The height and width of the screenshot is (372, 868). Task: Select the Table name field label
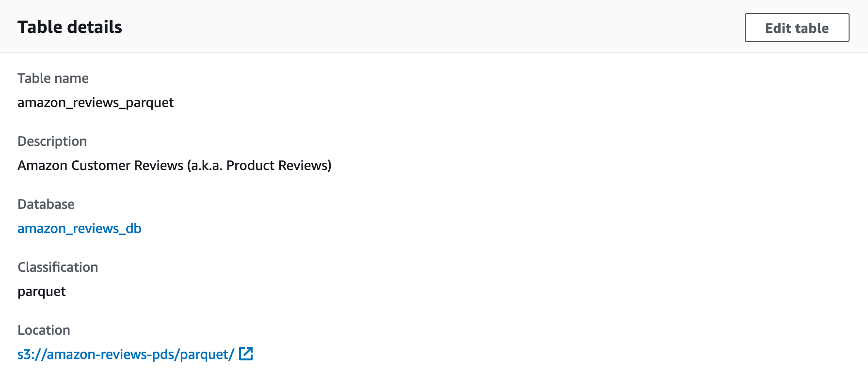[x=53, y=78]
